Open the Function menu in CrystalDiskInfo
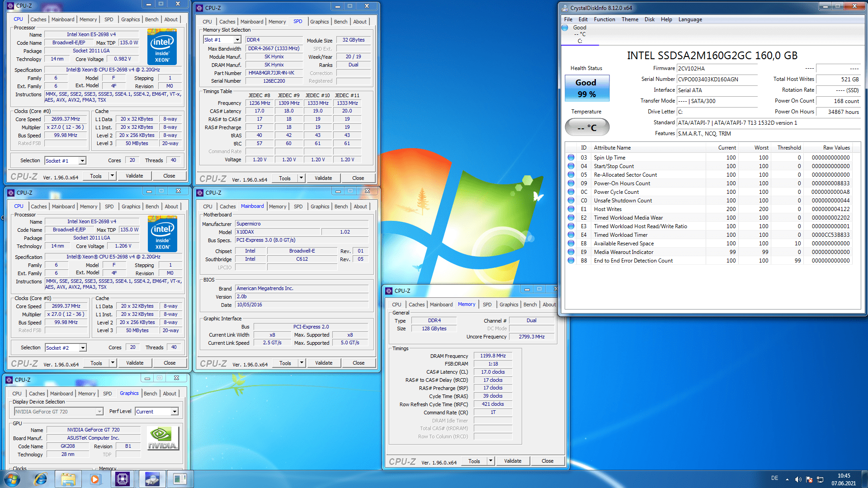Viewport: 868px width, 488px height. [x=604, y=19]
